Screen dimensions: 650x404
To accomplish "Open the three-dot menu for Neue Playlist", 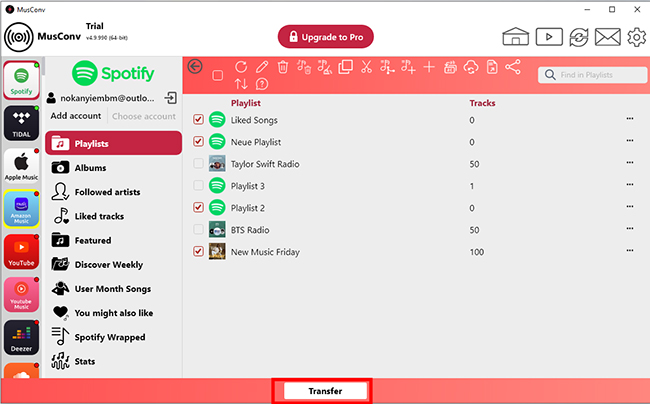I will tap(630, 140).
